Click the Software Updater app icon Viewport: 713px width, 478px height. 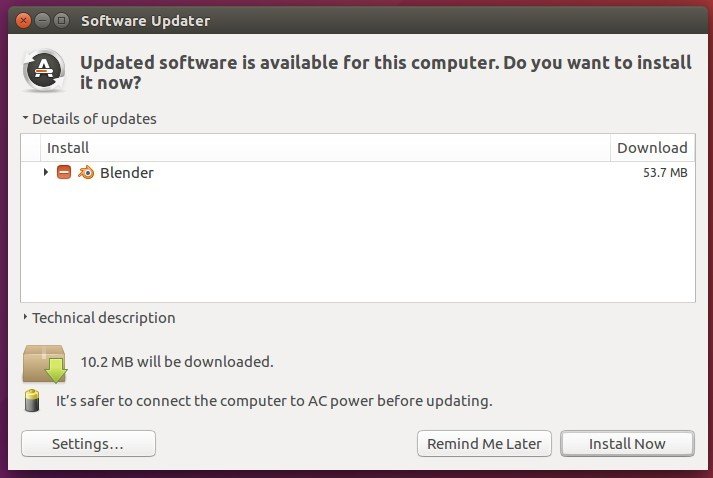pyautogui.click(x=43, y=70)
